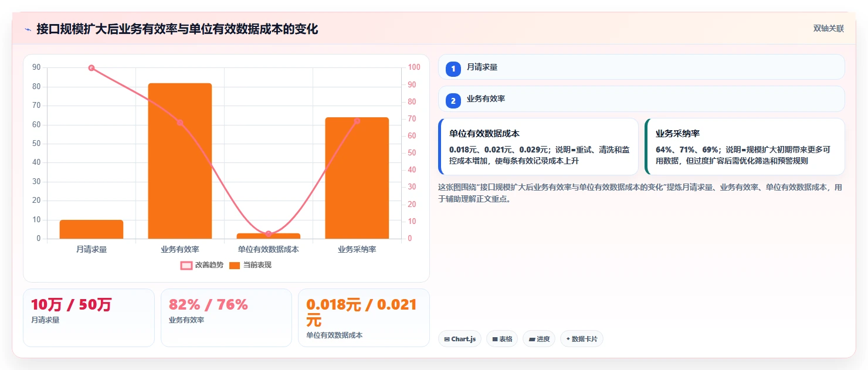Click the icon inside the 表格 tag
The image size is (868, 370).
click(495, 339)
